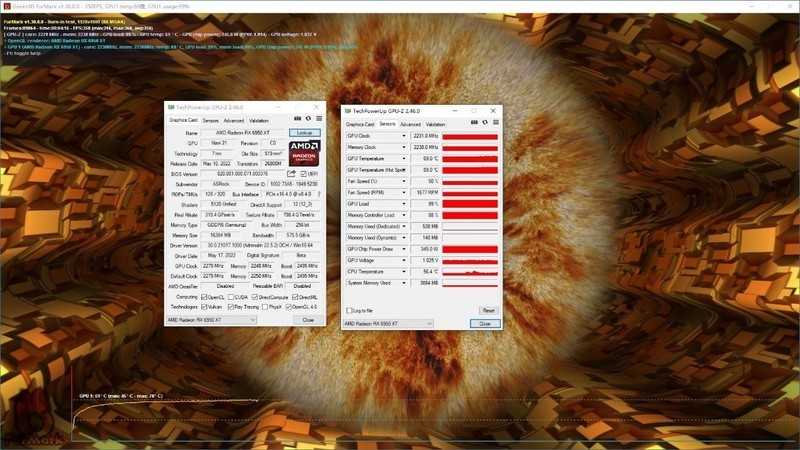Open hamburger menu in Graphics Card window
Image resolution: width=800 pixels, height=450 pixels.
[x=319, y=119]
